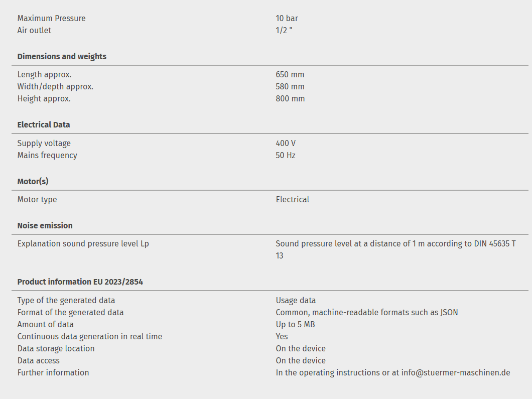
Task: Click the "Product information EU 2023/2854" heading
Action: [x=80, y=282]
